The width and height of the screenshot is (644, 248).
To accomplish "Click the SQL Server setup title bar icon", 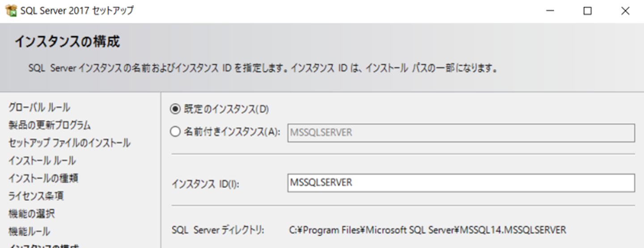I will 11,11.
